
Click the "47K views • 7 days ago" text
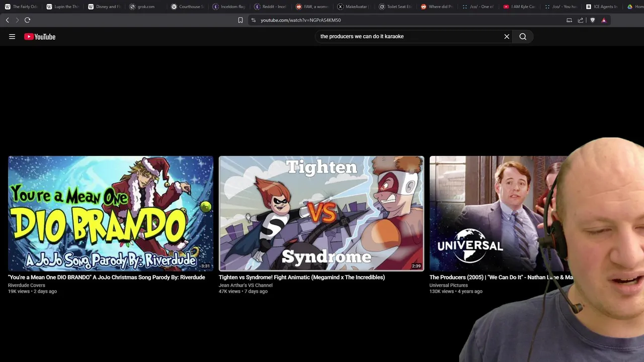click(243, 291)
